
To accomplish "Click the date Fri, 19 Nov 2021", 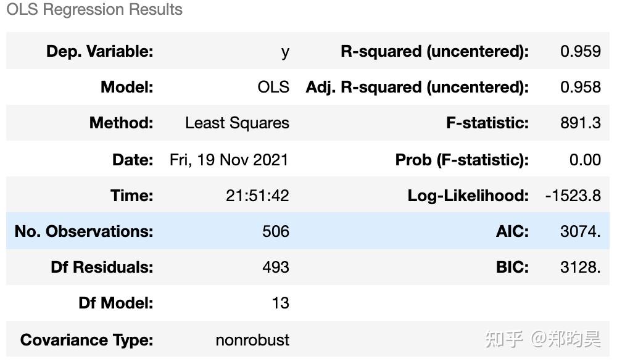I will [x=229, y=160].
